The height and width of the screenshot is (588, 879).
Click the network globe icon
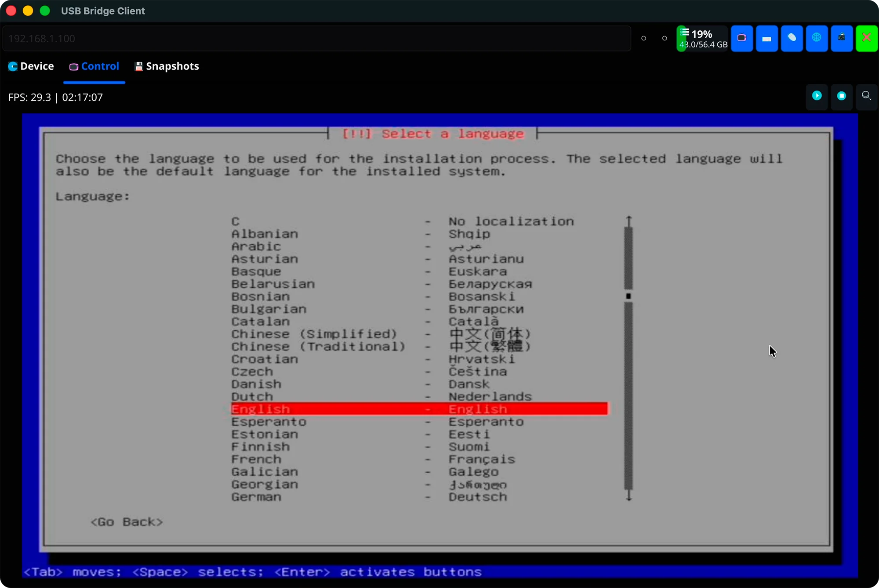pos(817,38)
